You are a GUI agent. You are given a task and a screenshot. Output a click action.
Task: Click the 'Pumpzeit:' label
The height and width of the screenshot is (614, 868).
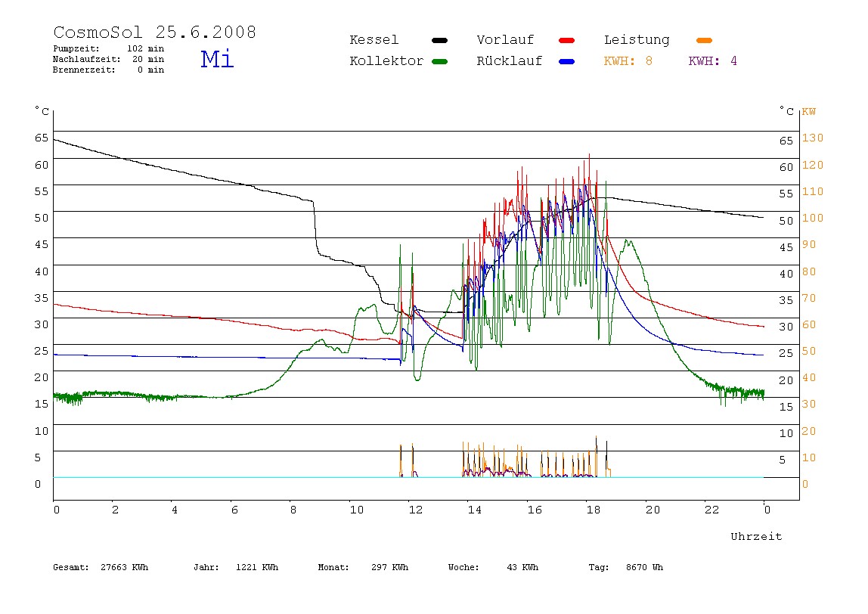(x=76, y=48)
